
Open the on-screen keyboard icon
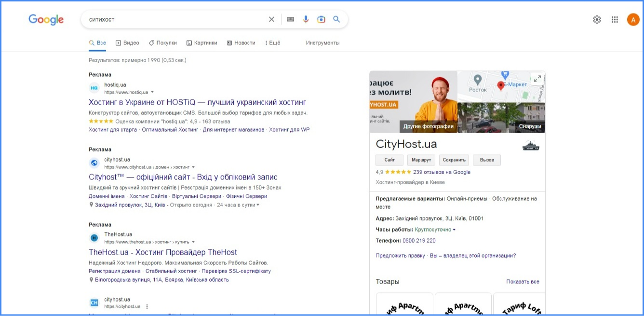[290, 19]
